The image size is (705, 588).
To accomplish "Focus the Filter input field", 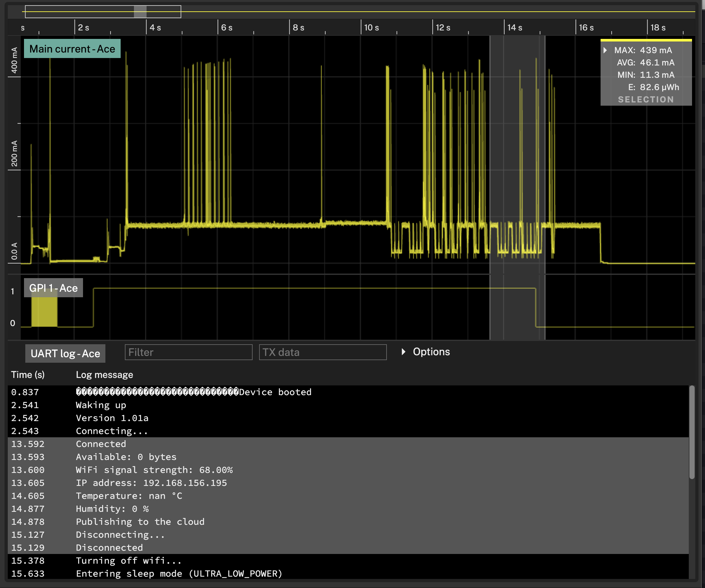I will 188,352.
